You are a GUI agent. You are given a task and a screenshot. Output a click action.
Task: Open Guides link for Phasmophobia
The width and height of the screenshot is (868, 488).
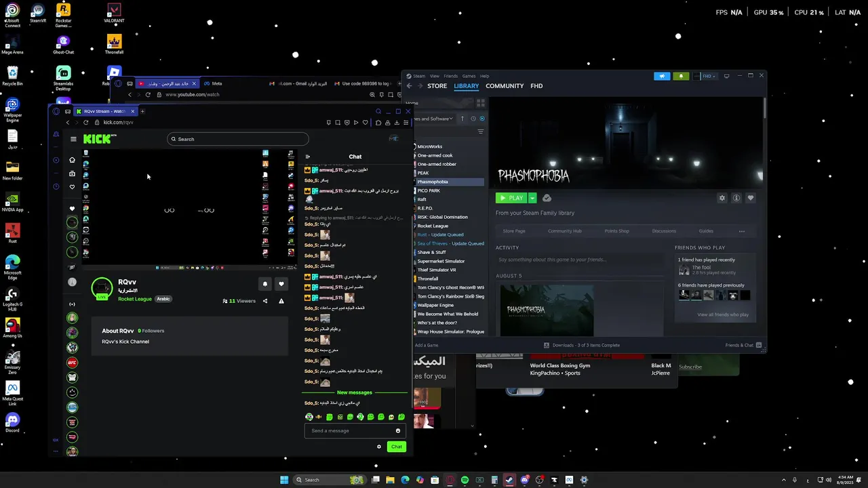[x=706, y=231]
